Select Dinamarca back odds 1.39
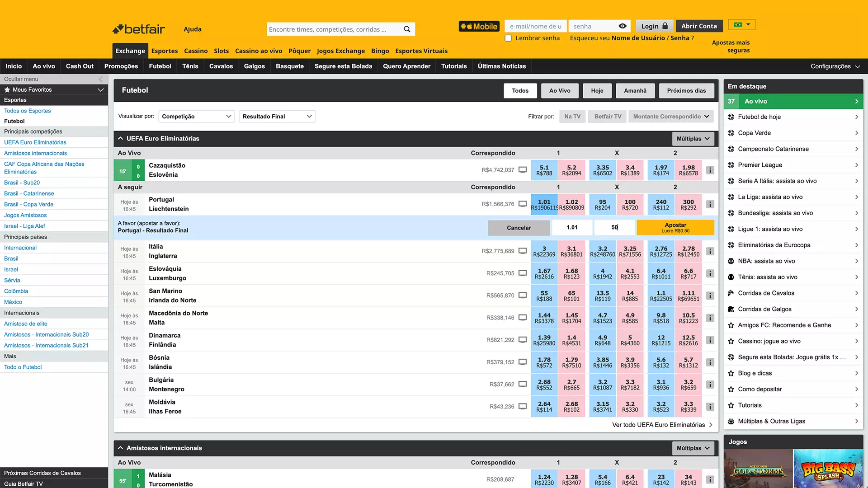Screen dimensions: 868x488 [x=544, y=340]
